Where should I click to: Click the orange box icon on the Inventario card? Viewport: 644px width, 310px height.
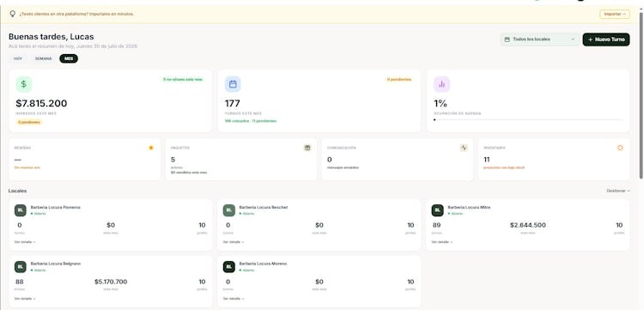point(620,148)
